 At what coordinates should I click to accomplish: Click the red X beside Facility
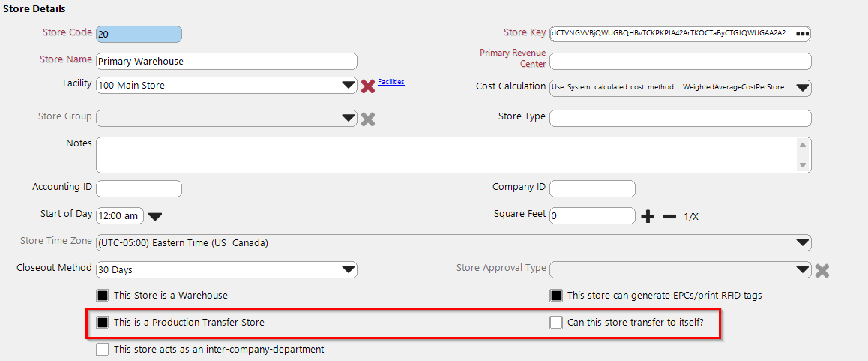[367, 86]
